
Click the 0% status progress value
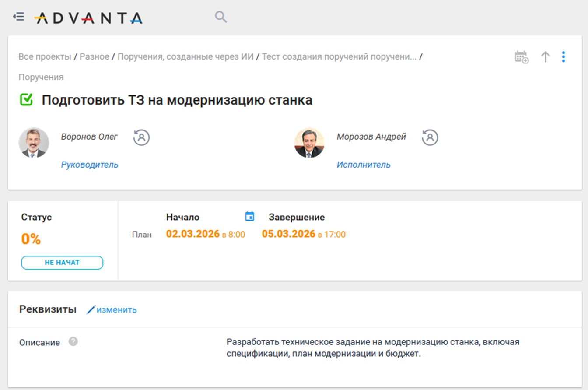(31, 239)
